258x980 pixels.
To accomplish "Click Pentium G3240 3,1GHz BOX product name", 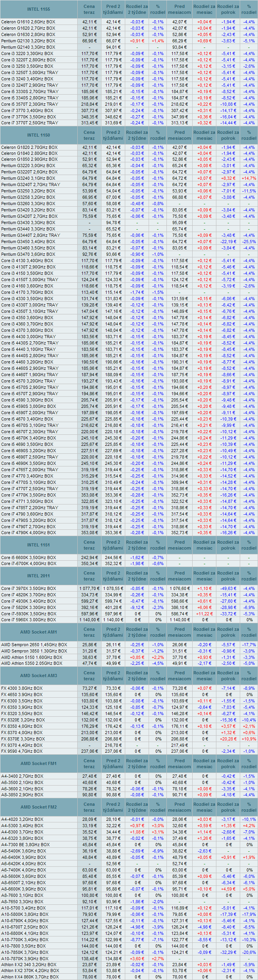I will (28, 178).
